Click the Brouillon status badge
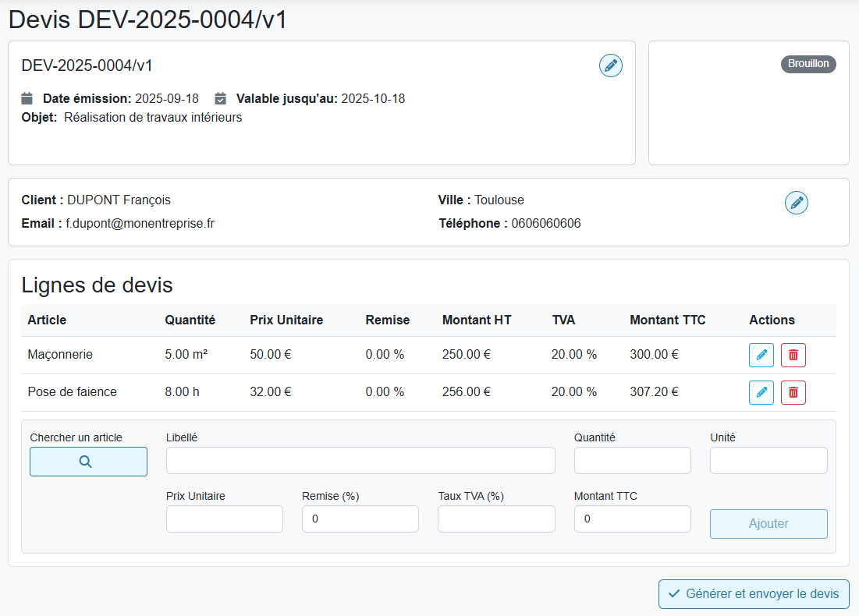Screen dimensions: 859x616 coord(808,64)
